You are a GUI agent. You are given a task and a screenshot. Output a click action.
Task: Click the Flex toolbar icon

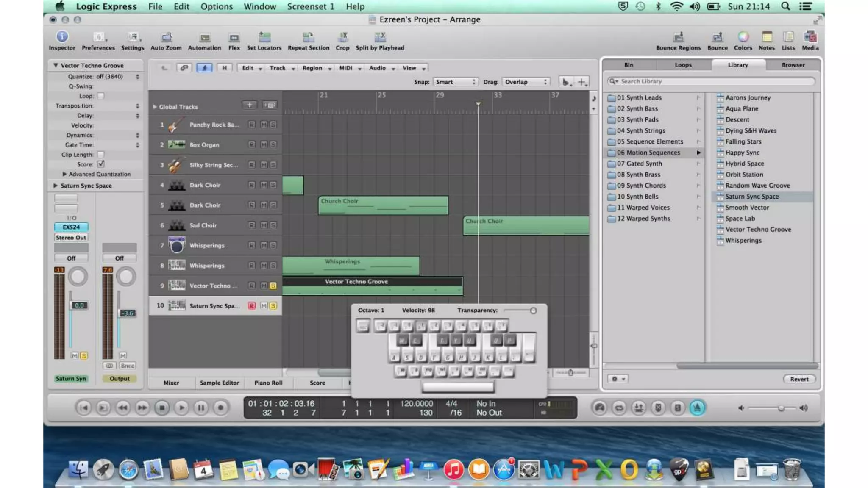234,37
